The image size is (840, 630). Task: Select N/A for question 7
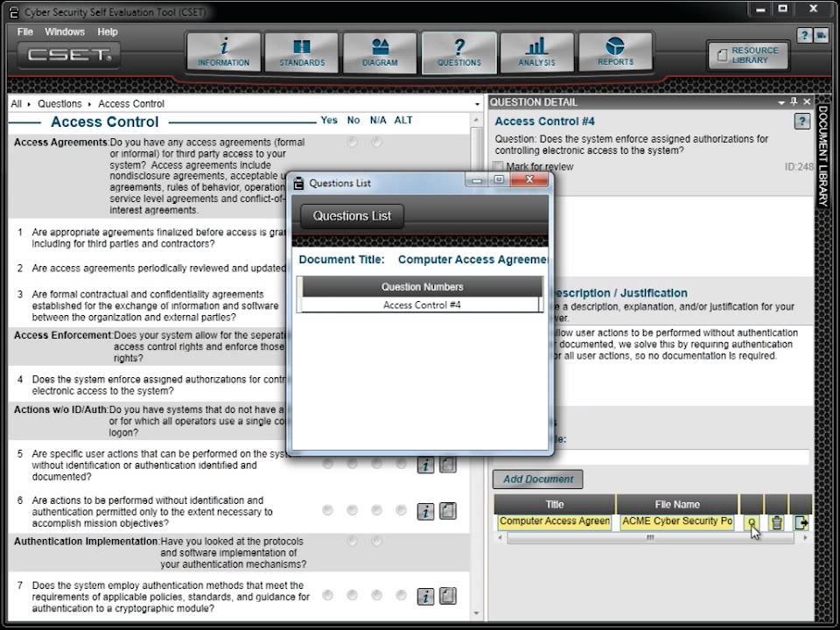(376, 595)
